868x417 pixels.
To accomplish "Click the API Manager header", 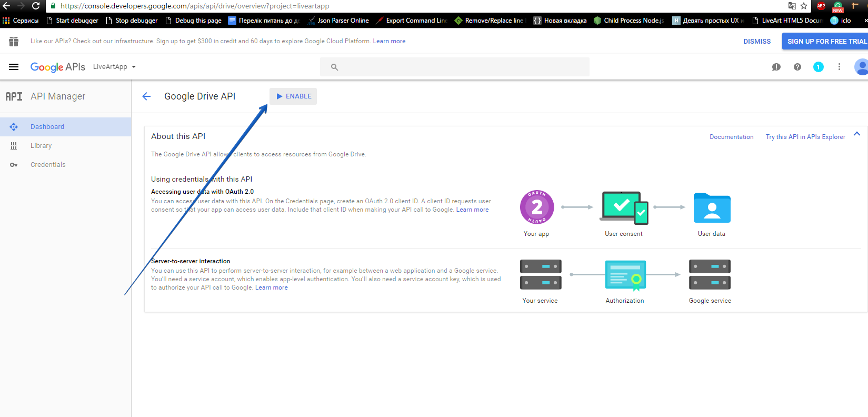I will (58, 96).
